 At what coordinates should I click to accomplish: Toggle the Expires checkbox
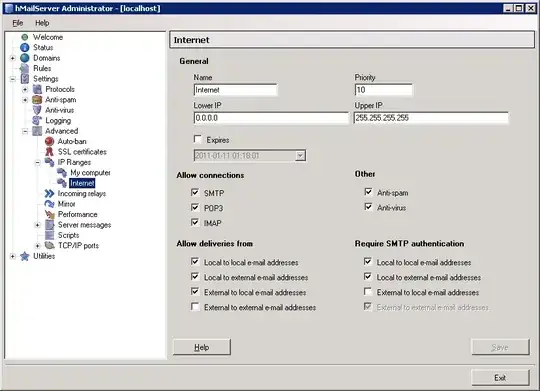tap(198, 139)
